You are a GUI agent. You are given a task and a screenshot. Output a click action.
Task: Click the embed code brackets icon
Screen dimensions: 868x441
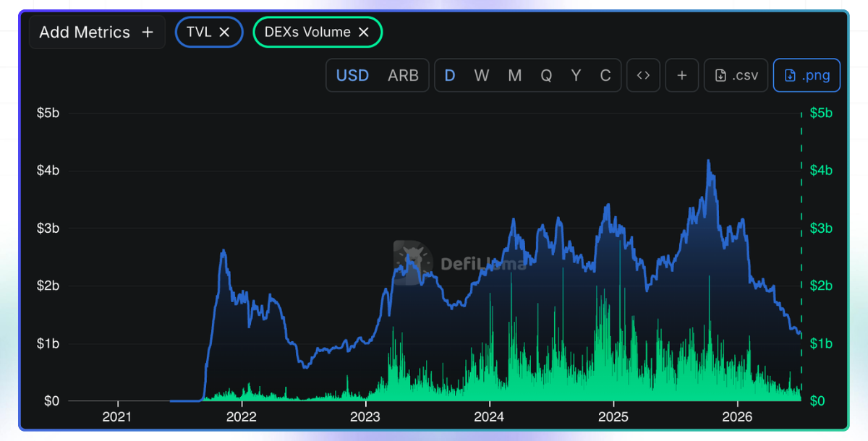coord(643,75)
